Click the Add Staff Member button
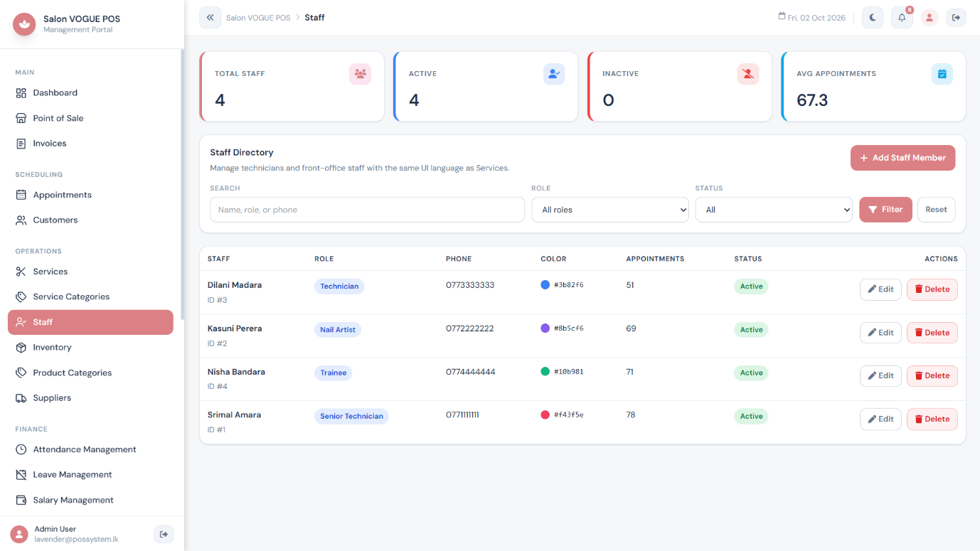 (x=902, y=158)
